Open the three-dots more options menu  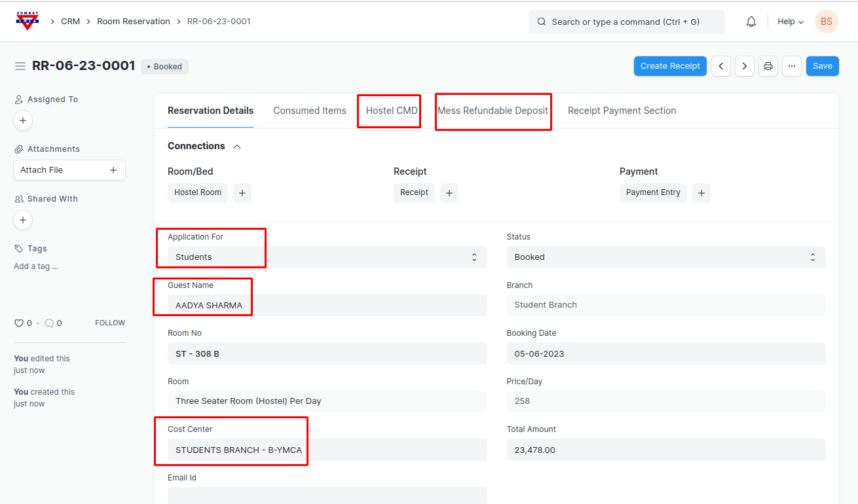tap(792, 66)
